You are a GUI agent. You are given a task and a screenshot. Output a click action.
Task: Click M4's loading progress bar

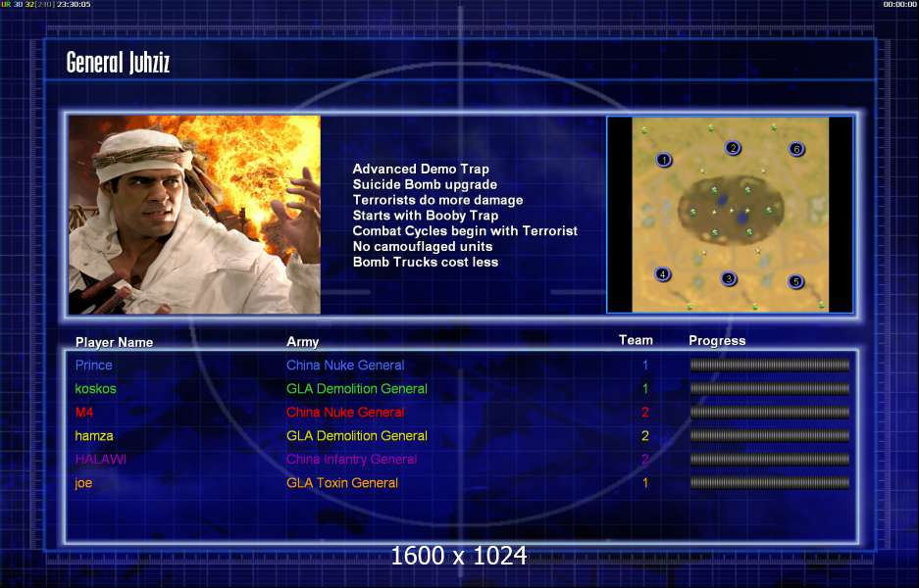770,413
